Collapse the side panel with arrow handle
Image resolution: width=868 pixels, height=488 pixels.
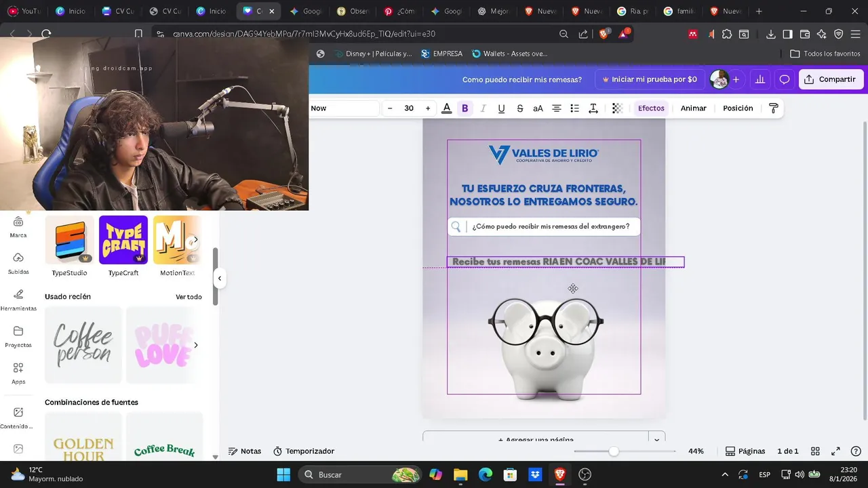[219, 279]
